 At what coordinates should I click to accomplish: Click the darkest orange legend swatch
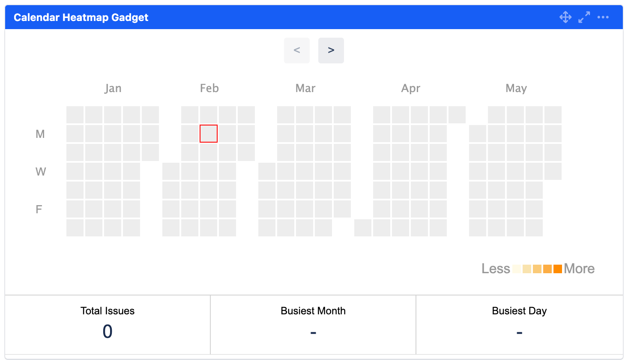[557, 269]
